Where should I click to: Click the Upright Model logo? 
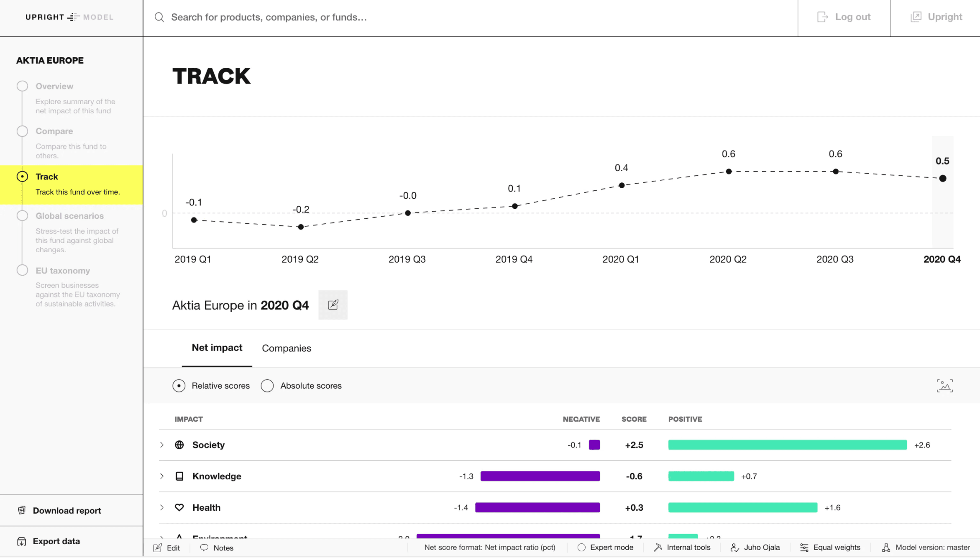(69, 17)
